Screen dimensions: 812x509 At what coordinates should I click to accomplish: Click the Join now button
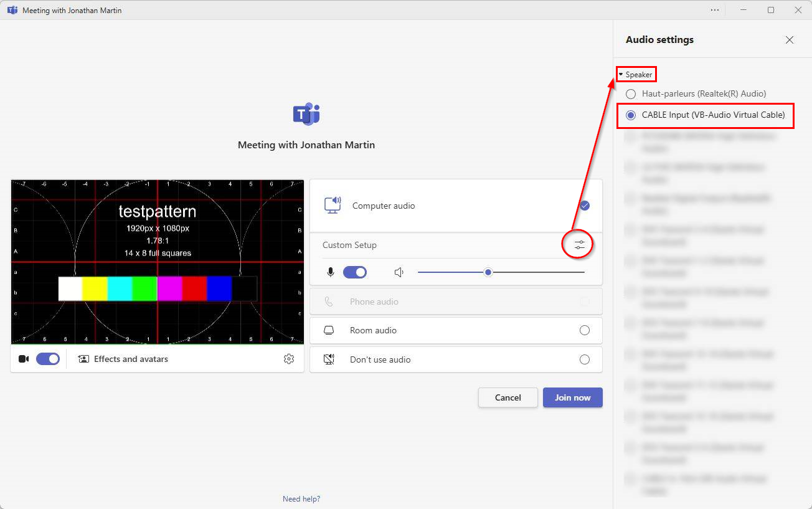(573, 397)
